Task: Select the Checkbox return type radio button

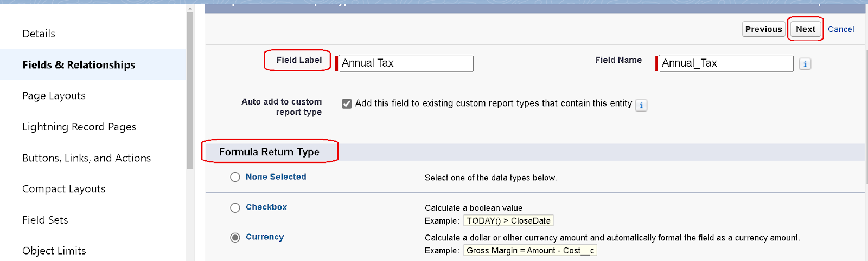Action: 235,207
